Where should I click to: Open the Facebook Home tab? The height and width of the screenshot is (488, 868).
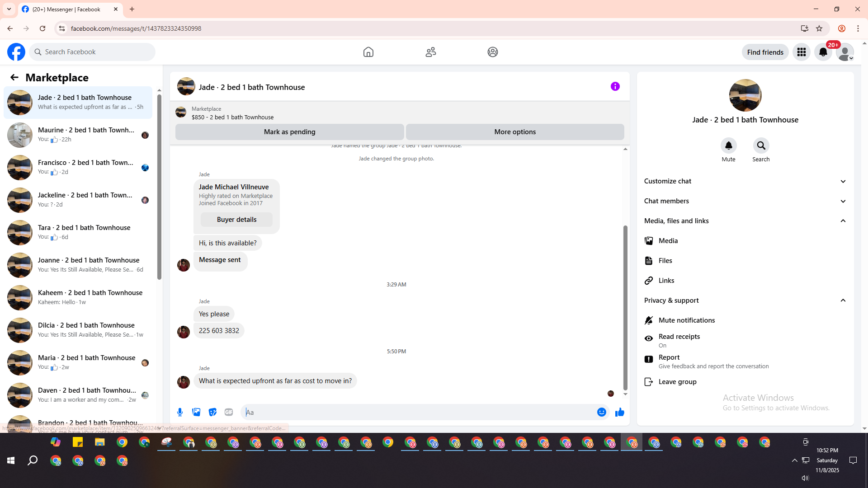click(368, 52)
